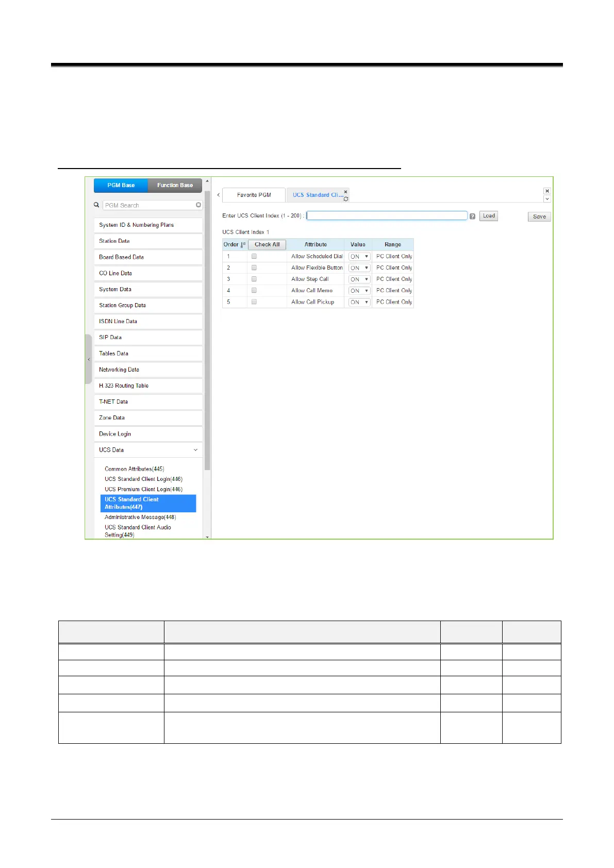Switch to PGM Base tab
The image size is (614, 868).
click(121, 185)
